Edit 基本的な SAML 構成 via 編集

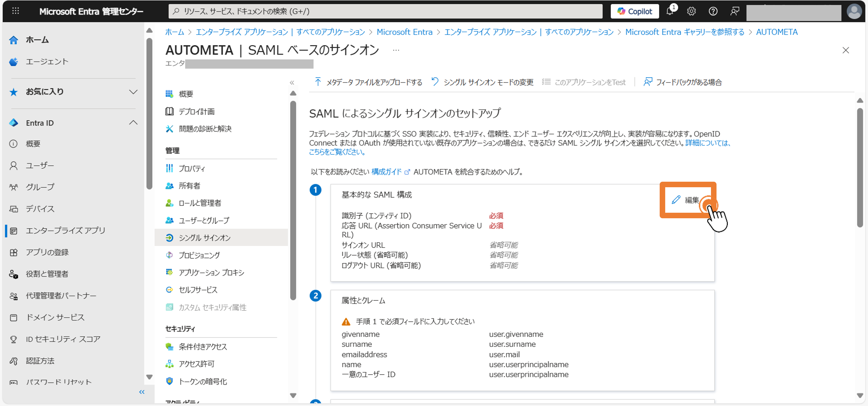[x=686, y=200]
